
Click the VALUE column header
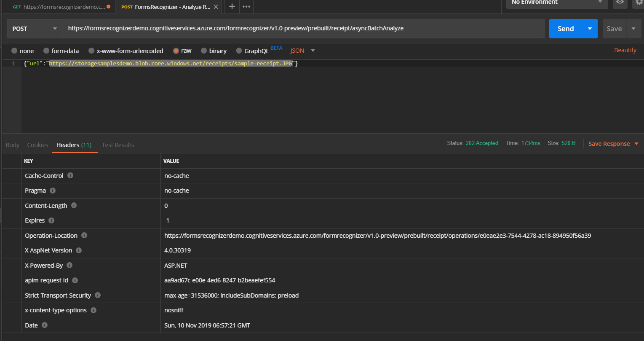(x=171, y=161)
